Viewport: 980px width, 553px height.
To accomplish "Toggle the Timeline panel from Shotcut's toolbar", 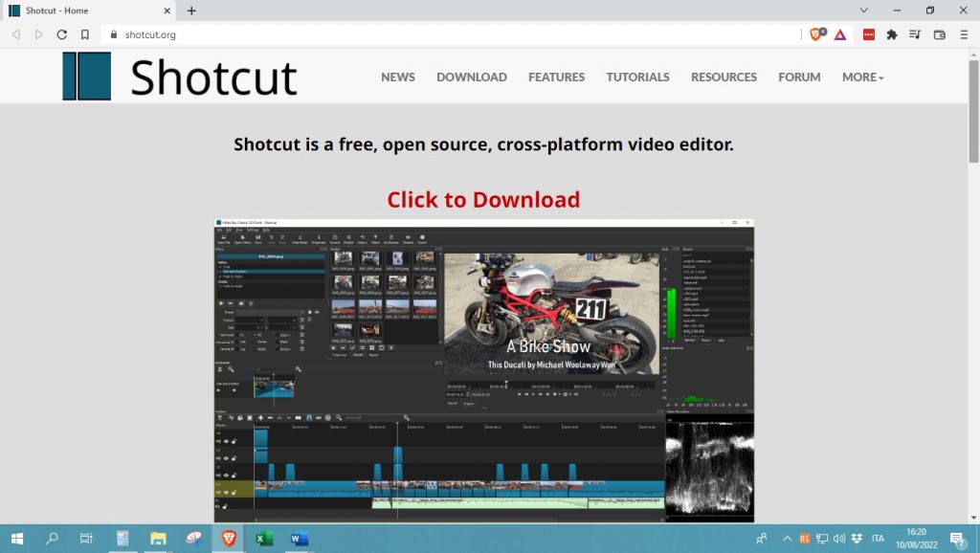I will point(407,239).
